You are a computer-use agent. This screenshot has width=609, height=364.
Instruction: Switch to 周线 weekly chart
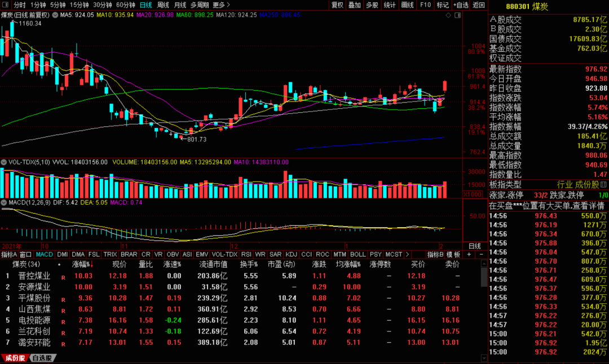pyautogui.click(x=163, y=5)
